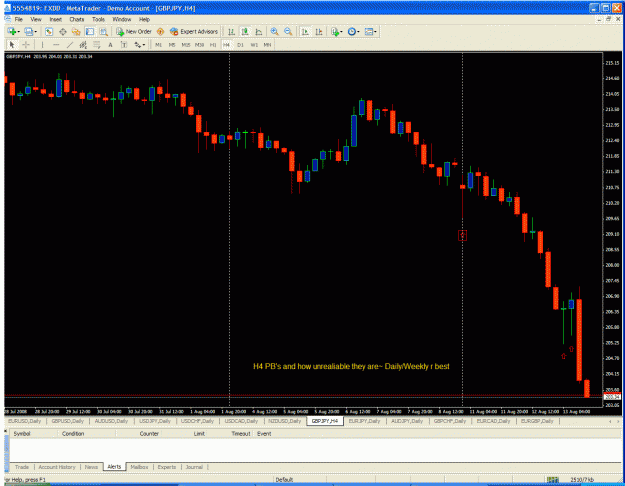Open the Window menu
625x486 pixels.
tap(122, 19)
